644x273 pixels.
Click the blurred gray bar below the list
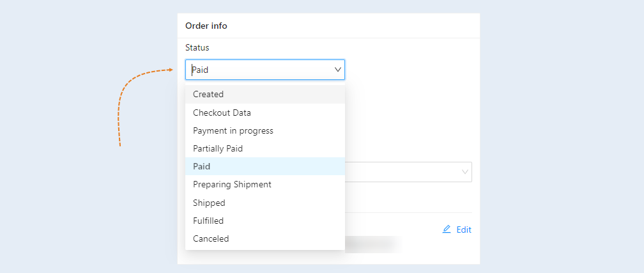373,244
